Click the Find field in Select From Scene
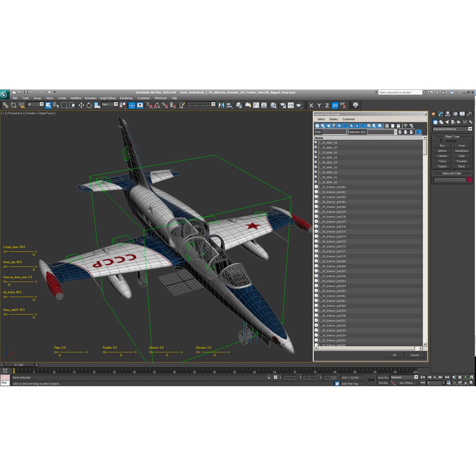 [x=335, y=132]
